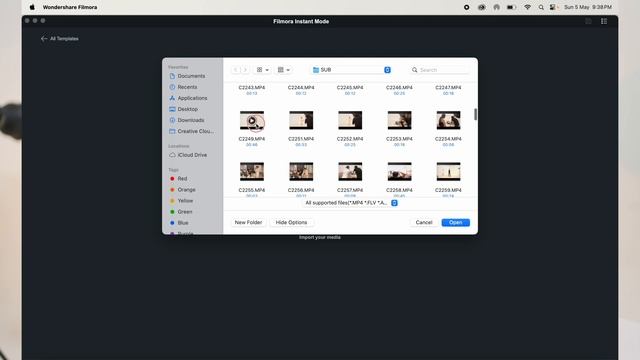640x360 pixels.
Task: Filter by Green tag
Action: (181, 211)
